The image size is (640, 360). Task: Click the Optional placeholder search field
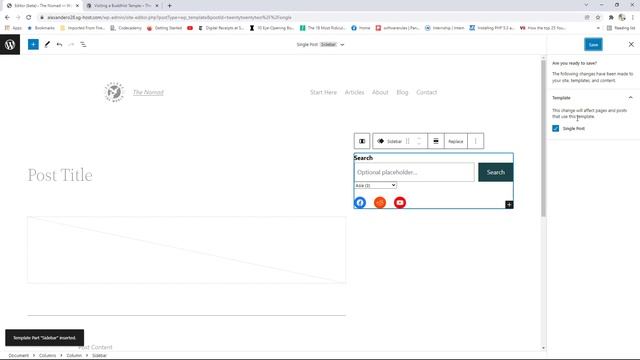(414, 172)
